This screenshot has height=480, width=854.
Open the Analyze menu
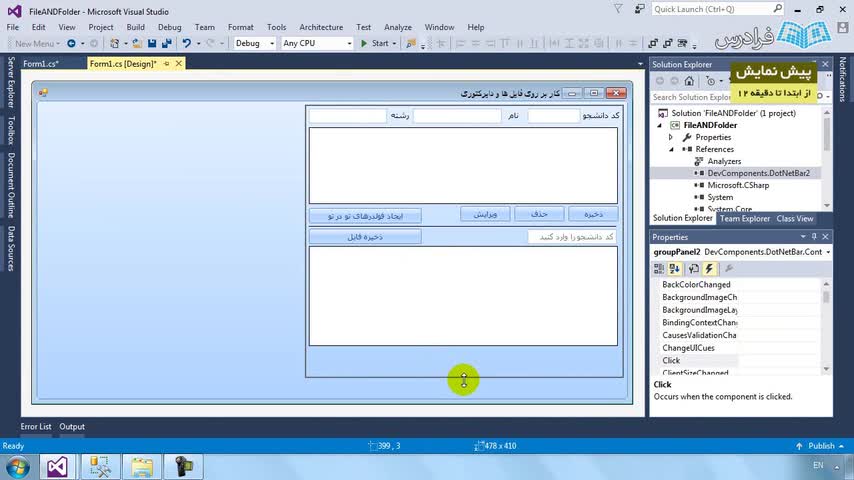[x=398, y=27]
